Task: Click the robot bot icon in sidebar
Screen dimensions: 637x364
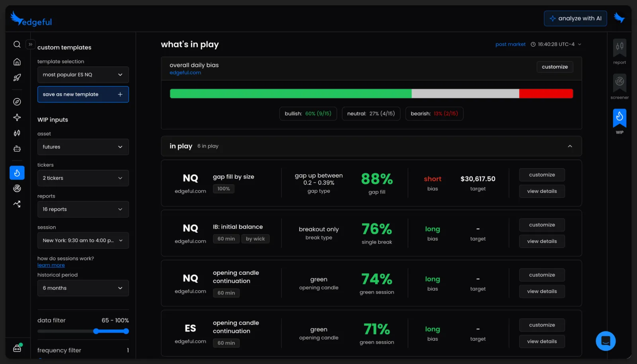Action: coord(17,148)
